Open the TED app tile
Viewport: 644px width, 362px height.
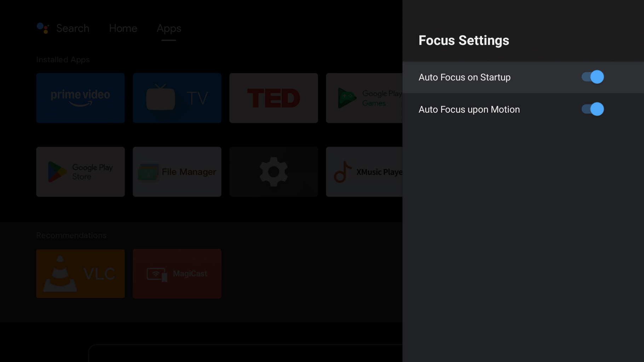point(274,98)
